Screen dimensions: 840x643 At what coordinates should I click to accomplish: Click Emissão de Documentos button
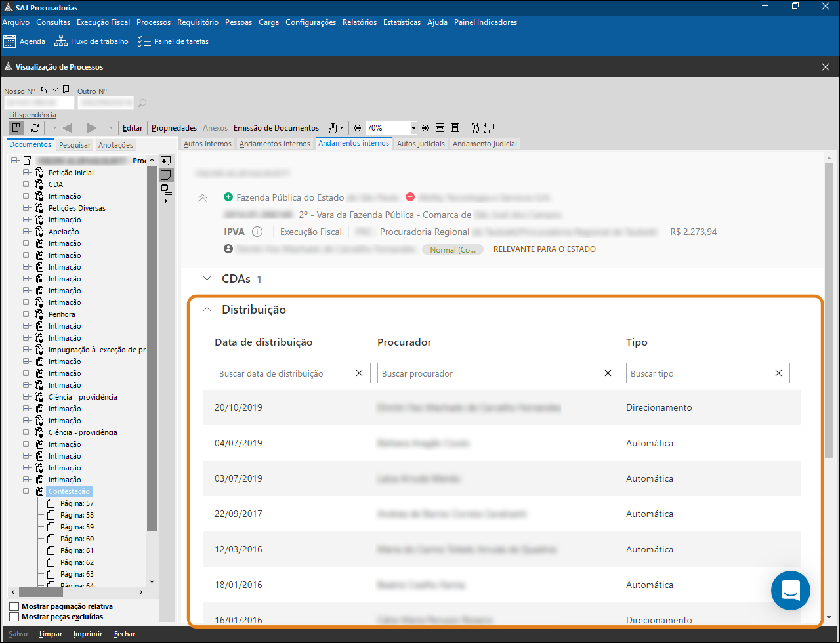[x=276, y=128]
